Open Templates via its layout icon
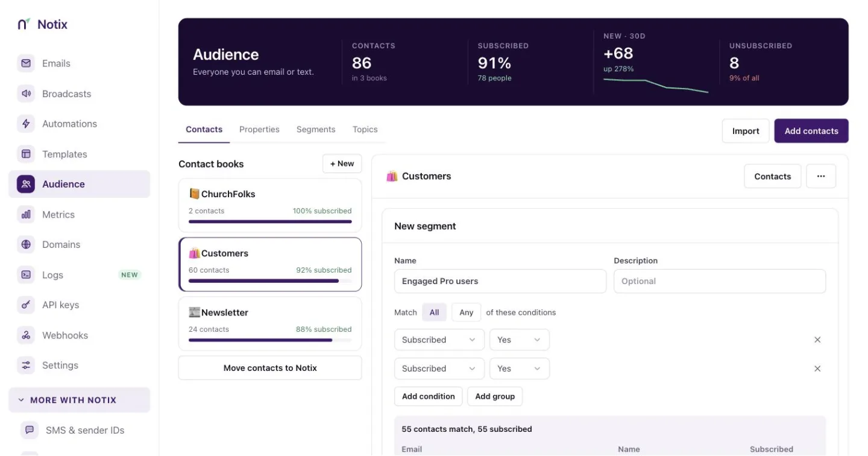 (26, 154)
